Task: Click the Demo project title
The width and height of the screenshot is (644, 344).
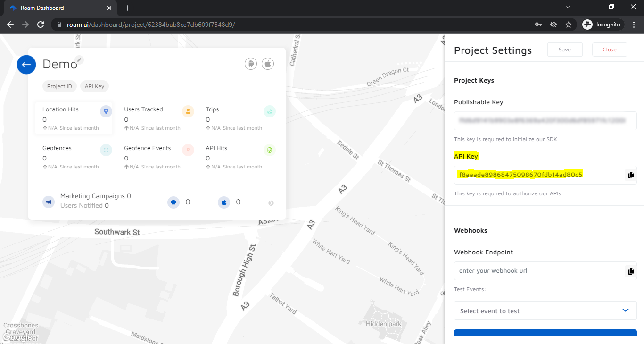Action: (60, 65)
